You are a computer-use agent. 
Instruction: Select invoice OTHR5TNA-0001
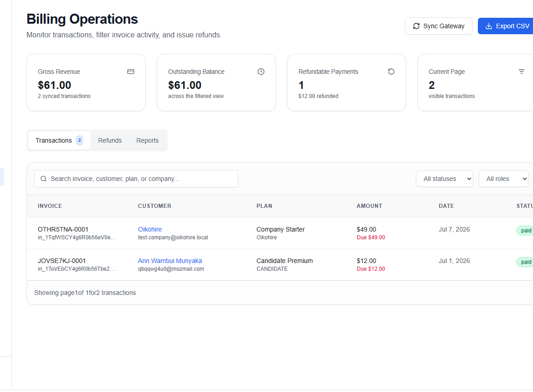pyautogui.click(x=63, y=229)
